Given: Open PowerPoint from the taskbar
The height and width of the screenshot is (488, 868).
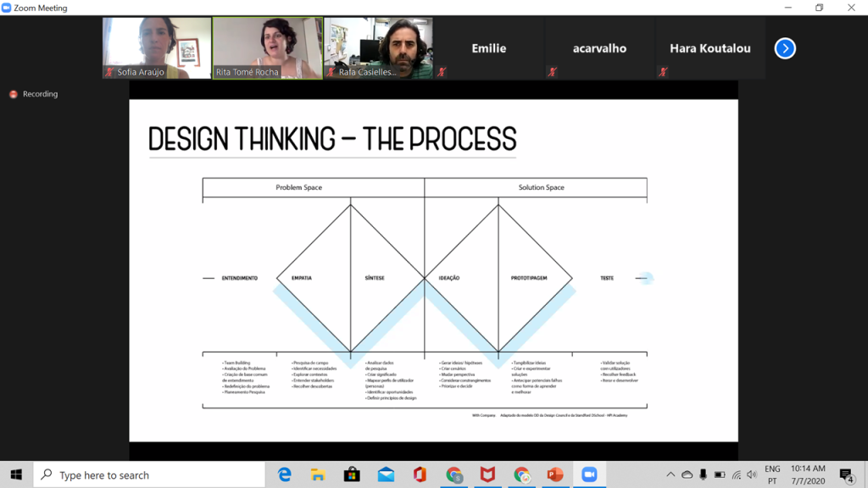Looking at the screenshot, I should coord(555,474).
